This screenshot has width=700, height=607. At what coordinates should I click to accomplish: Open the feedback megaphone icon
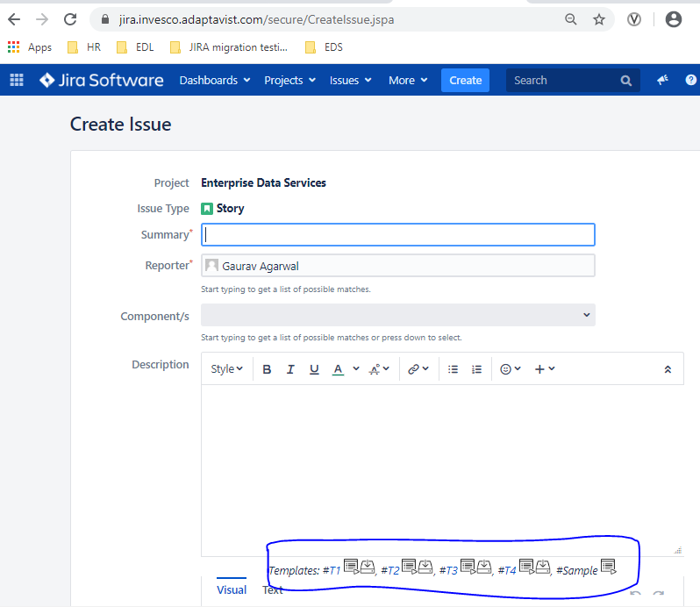[x=662, y=80]
